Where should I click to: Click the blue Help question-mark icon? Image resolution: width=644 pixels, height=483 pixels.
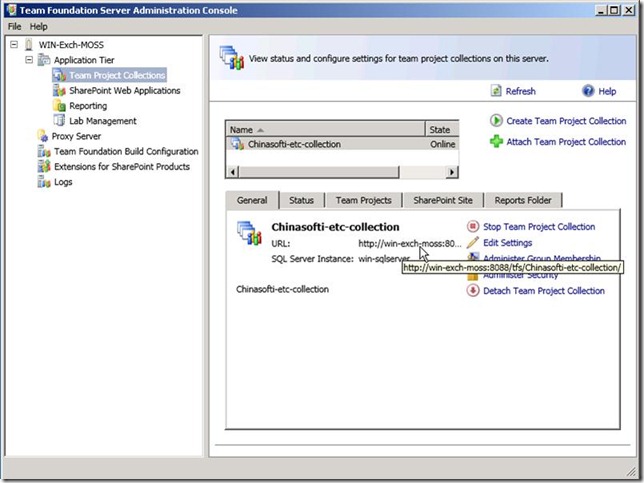(x=588, y=91)
